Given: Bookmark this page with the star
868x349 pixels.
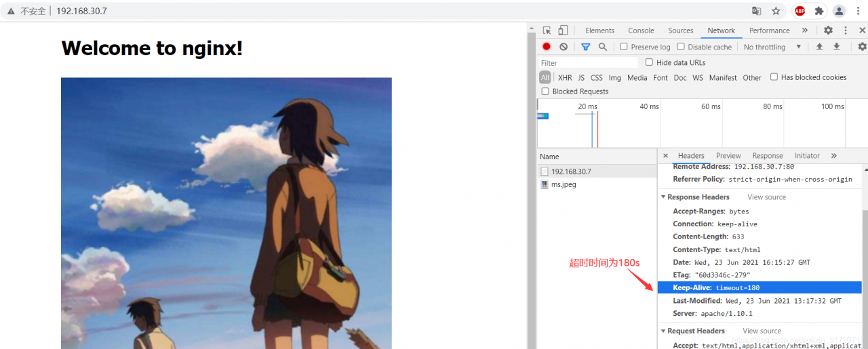Looking at the screenshot, I should tap(776, 11).
